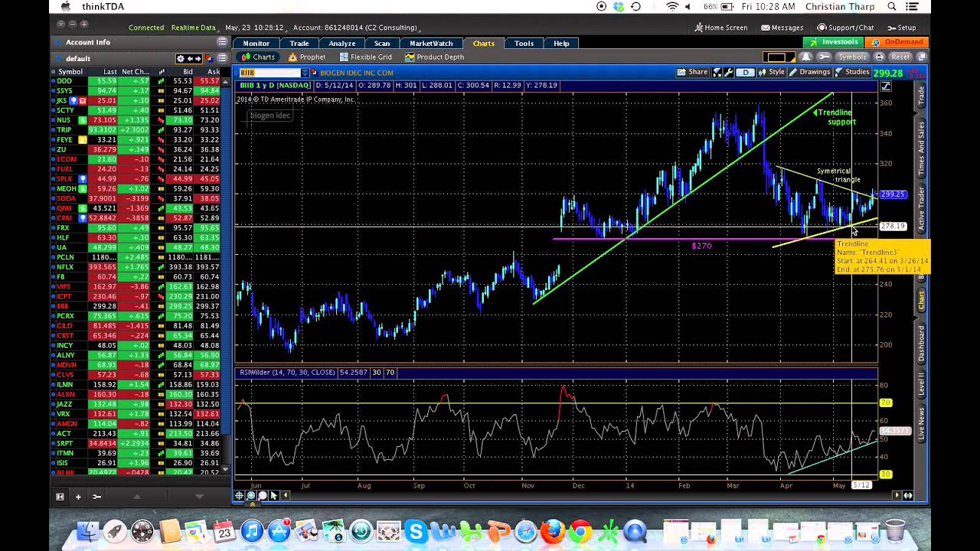Open the Active Trader sidebar tab
Screen dimensions: 980x551
point(921,210)
